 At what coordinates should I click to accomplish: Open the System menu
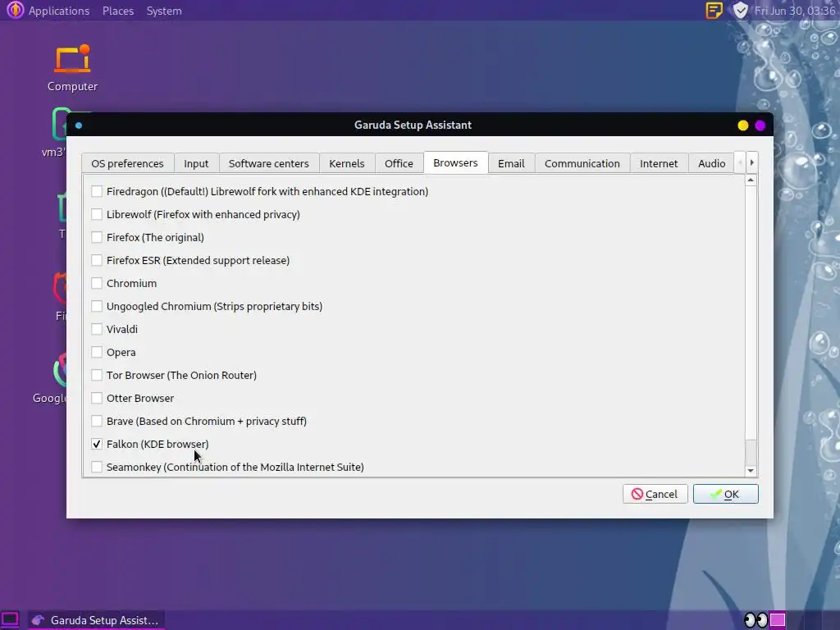[x=164, y=11]
